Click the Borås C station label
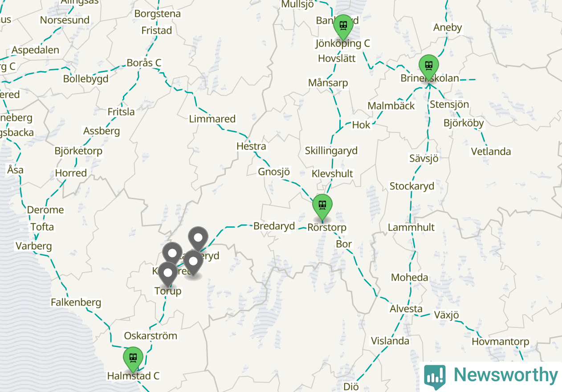562x392 pixels. pos(144,63)
